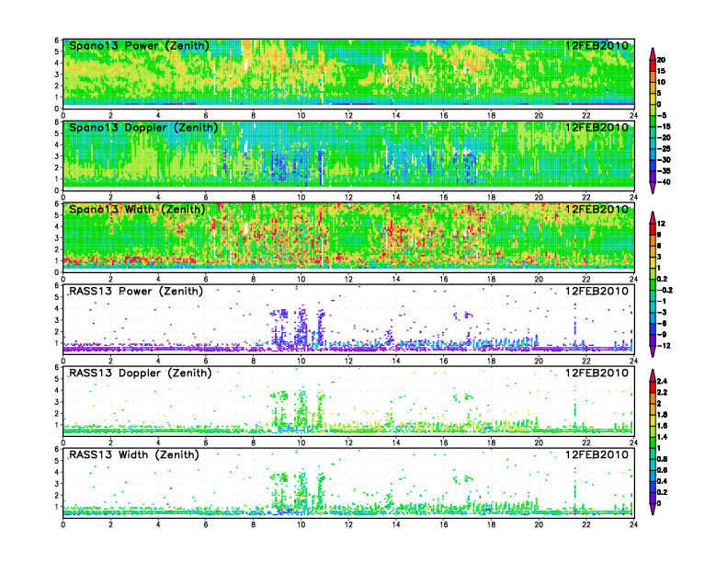Screen dimensions: 728x563
Task: Click the purple bottom arrow of the lowest colorbar
Action: [x=651, y=511]
